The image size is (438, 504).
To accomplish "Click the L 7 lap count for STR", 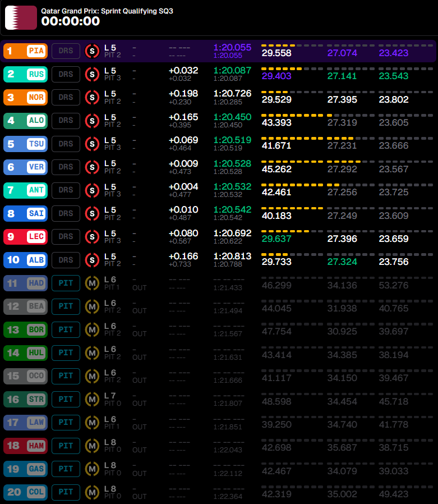I will point(110,396).
